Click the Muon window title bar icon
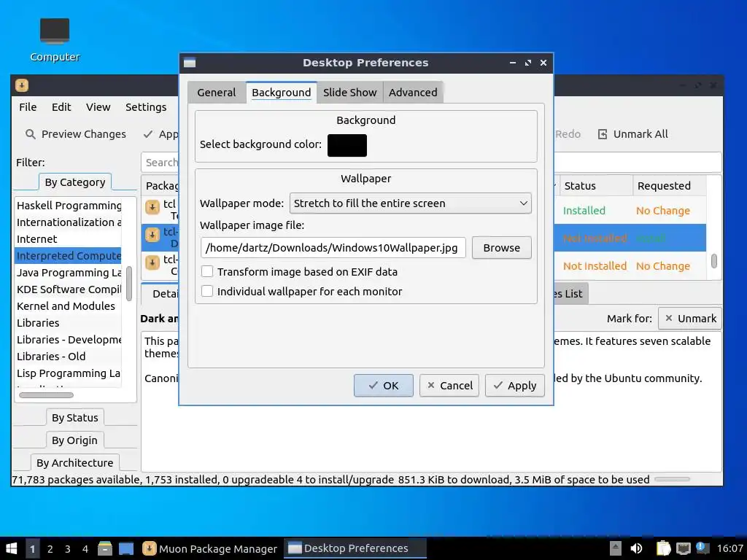This screenshot has width=747, height=560. pyautogui.click(x=22, y=85)
